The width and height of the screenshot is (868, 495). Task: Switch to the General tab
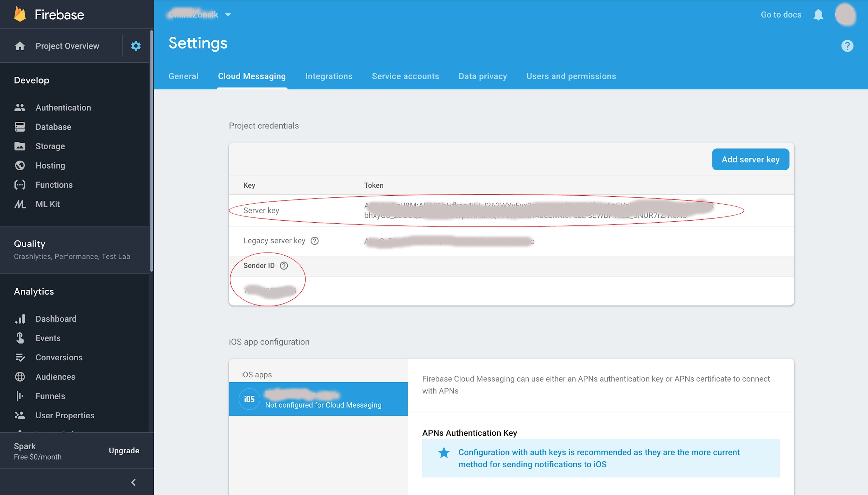click(183, 76)
